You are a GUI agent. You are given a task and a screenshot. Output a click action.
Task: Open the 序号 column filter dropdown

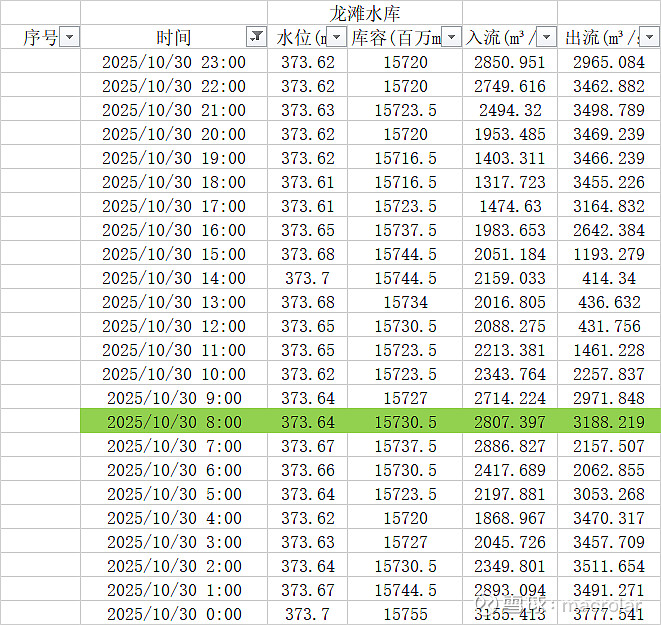pyautogui.click(x=70, y=37)
